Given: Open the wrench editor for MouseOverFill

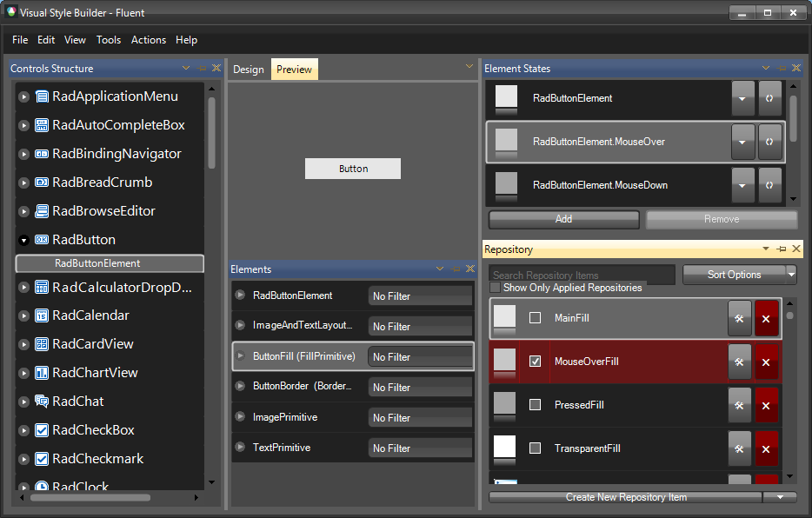Looking at the screenshot, I should pyautogui.click(x=740, y=362).
